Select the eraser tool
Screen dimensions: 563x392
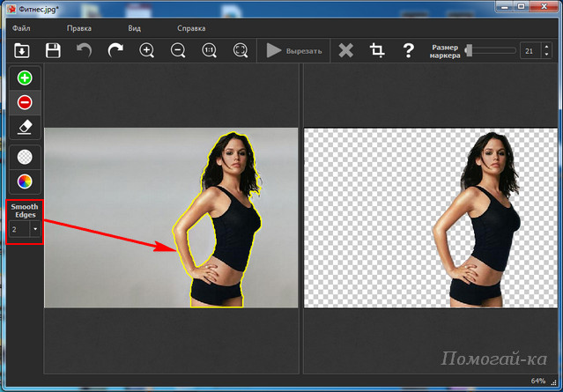[25, 127]
